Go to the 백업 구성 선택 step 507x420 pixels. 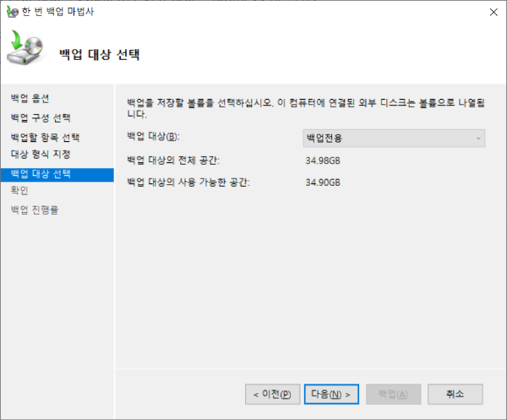click(41, 117)
